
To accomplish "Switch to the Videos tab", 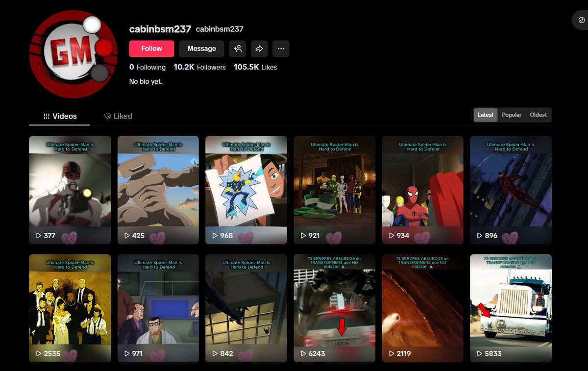I will (59, 116).
